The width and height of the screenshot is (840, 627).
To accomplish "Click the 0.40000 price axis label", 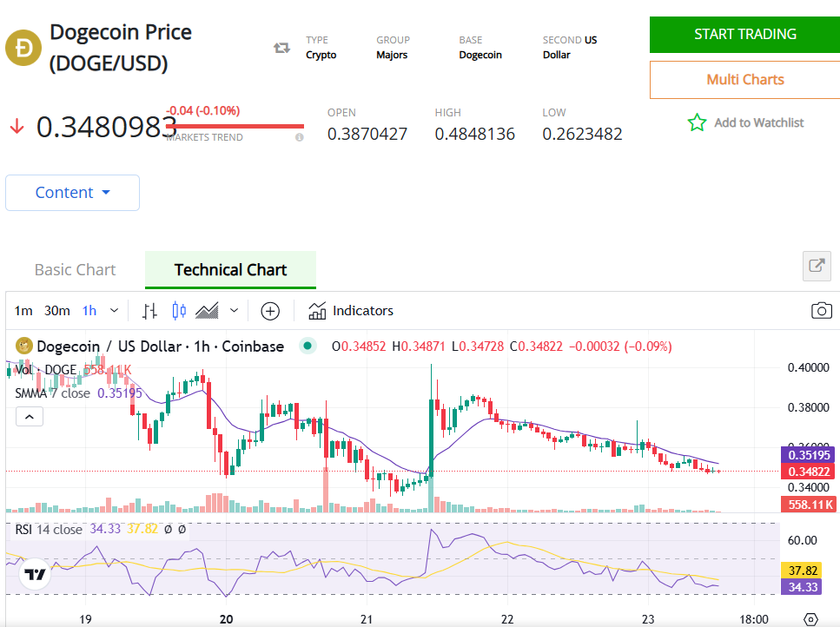I will 808,368.
